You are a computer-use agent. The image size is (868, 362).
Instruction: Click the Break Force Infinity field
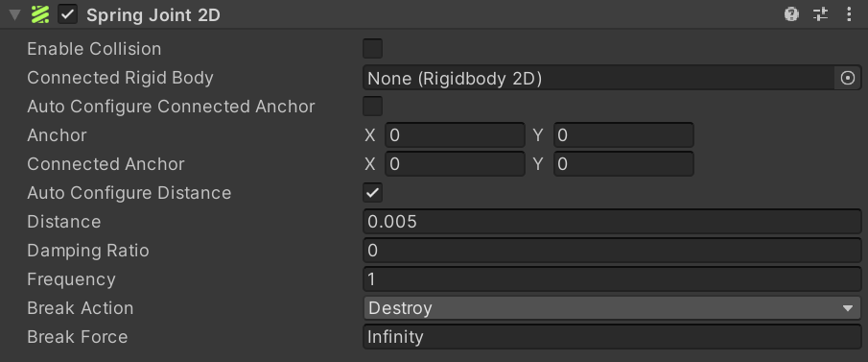(x=612, y=337)
